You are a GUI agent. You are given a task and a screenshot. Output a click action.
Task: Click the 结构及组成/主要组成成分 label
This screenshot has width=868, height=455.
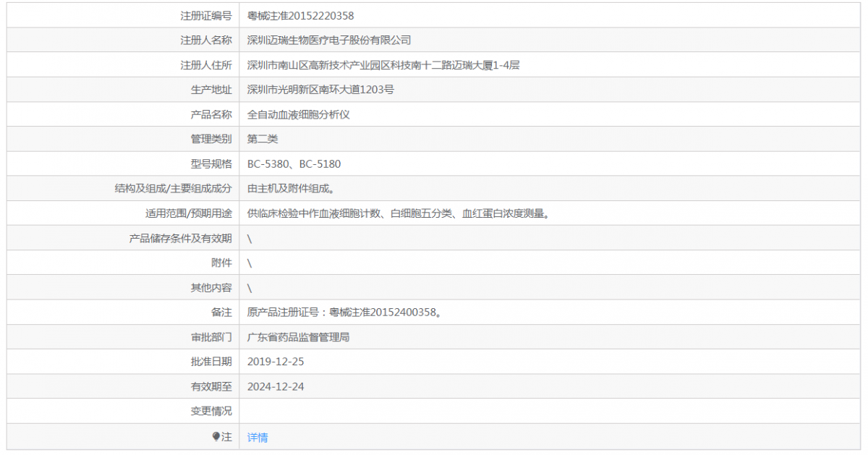click(174, 189)
